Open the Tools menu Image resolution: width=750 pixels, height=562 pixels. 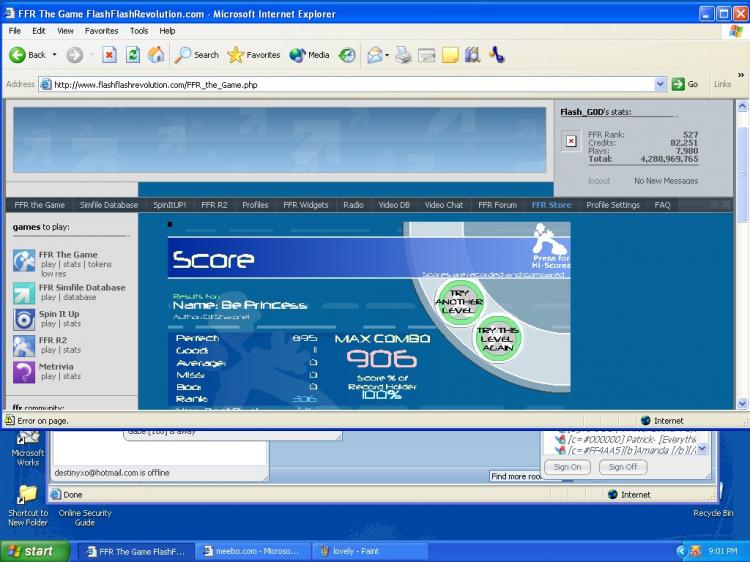coord(139,31)
